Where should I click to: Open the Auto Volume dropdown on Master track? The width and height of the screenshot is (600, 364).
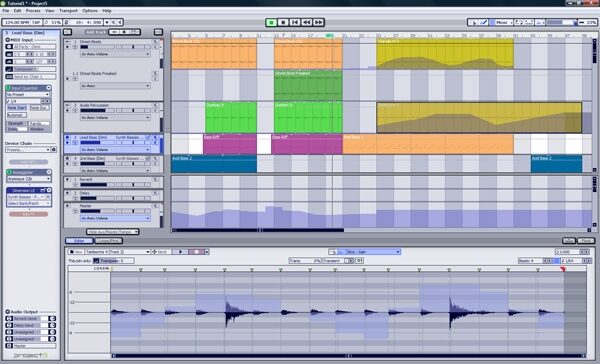[x=115, y=219]
